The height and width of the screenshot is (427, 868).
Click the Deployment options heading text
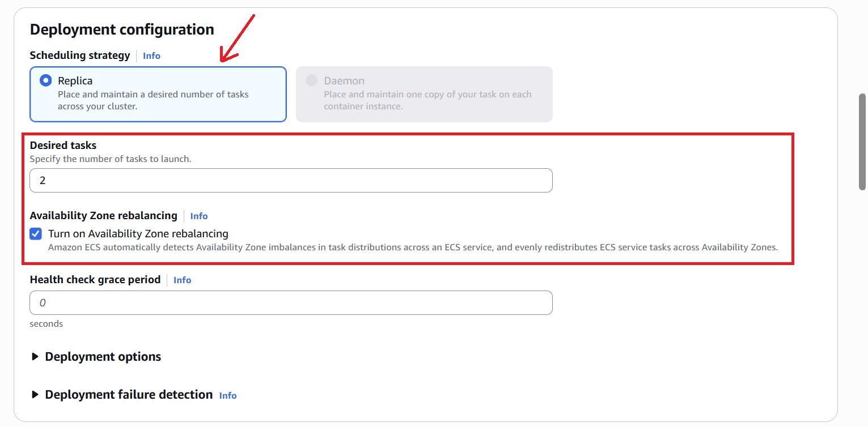click(x=102, y=357)
